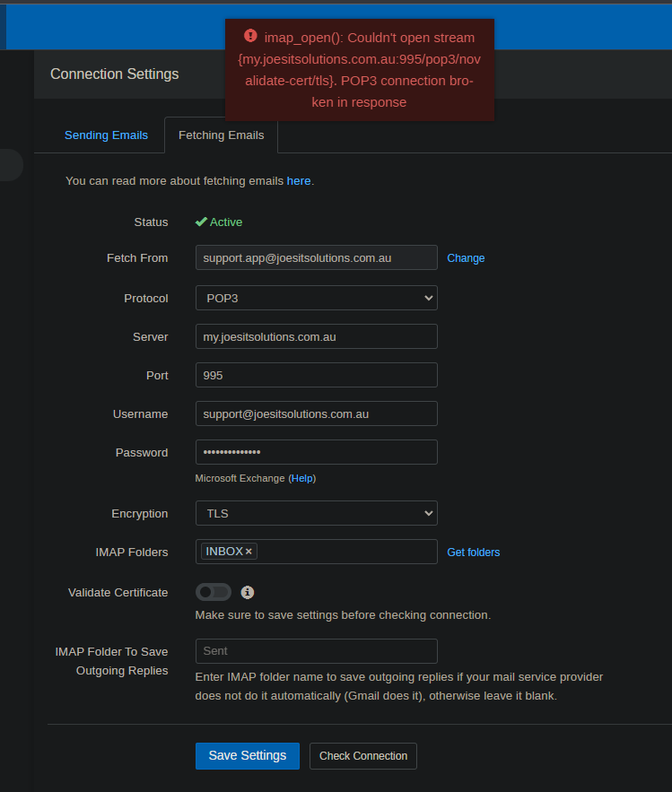Click the Sent outgoing replies folder field
This screenshot has width=672, height=792.
pos(317,651)
